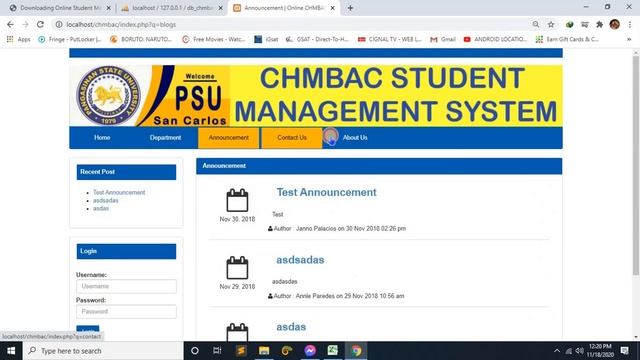Close the Announcement tab
Screen dimensions: 640x360
click(x=333, y=8)
